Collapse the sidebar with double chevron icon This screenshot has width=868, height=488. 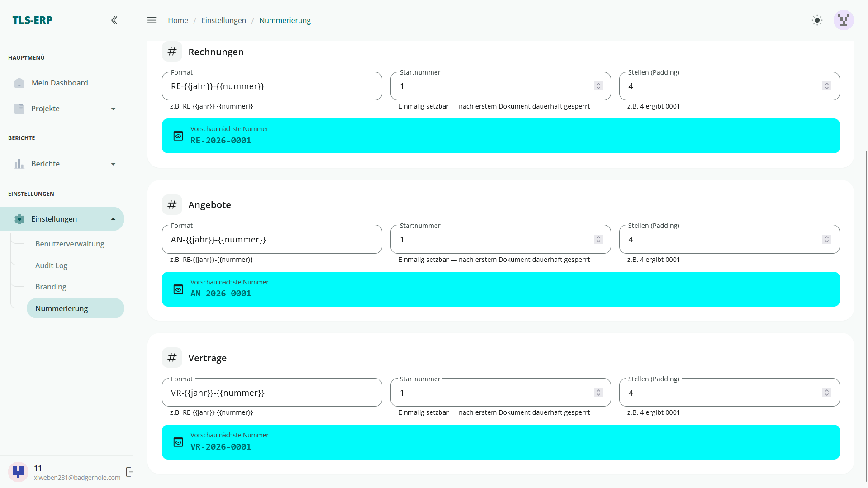(114, 20)
